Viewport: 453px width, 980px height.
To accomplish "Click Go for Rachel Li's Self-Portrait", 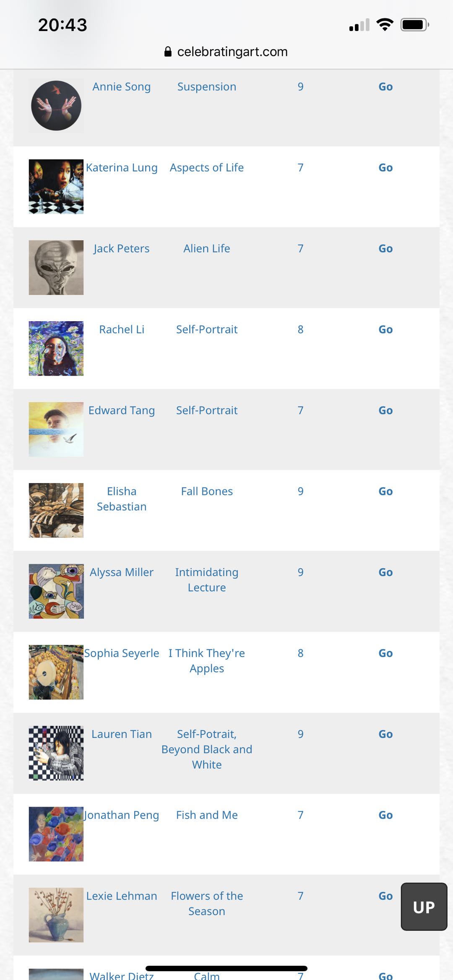I will click(385, 330).
